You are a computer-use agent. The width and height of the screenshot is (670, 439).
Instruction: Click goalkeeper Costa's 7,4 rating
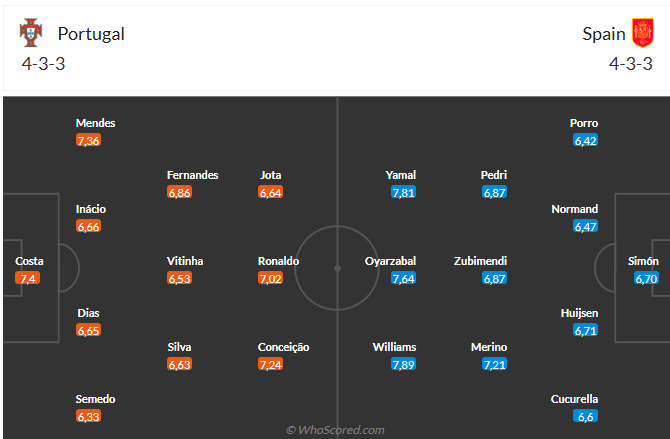coord(28,278)
